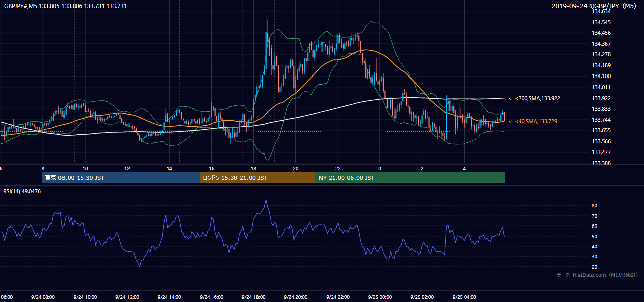This screenshot has width=644, height=302.
Task: Click hour marker 8 under price chart
Action: pyautogui.click(x=43, y=169)
